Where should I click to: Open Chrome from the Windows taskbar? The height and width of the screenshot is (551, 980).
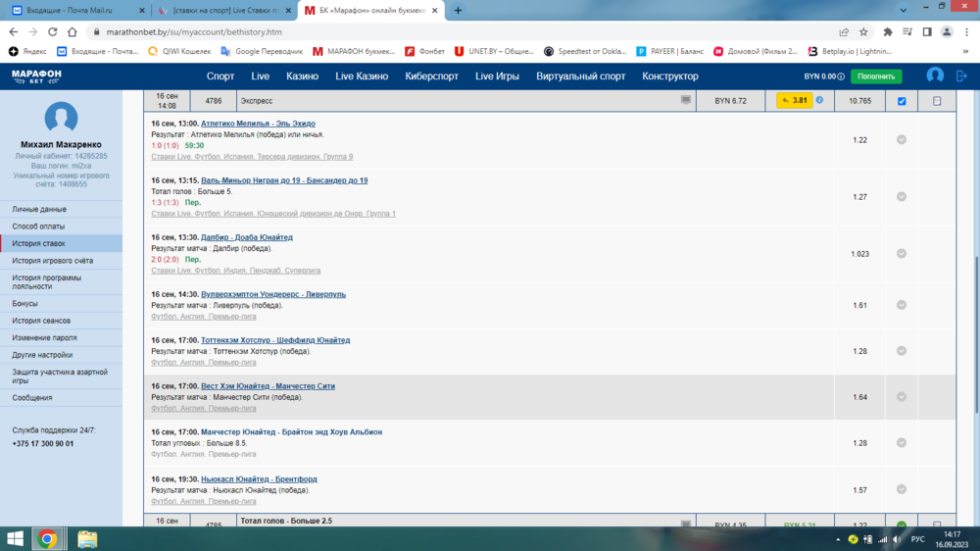coord(47,538)
